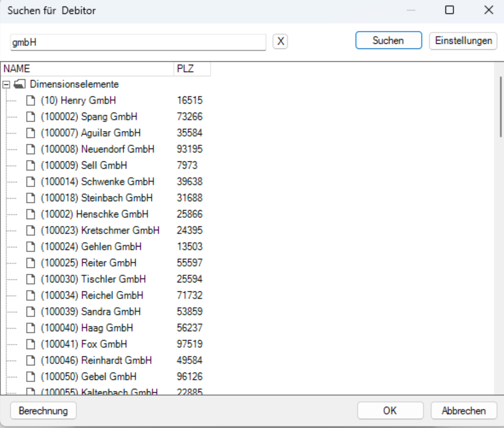Sort by the PLZ column header

click(x=192, y=69)
